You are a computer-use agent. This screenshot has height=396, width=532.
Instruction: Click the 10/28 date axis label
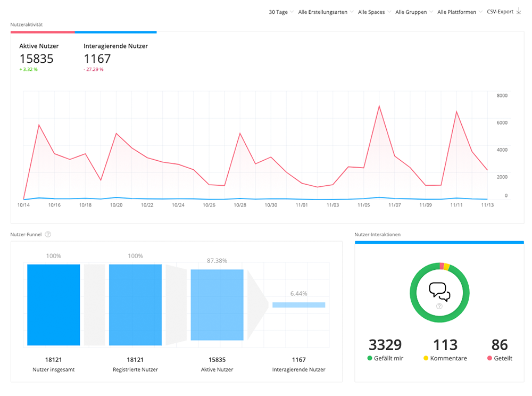[240, 205]
